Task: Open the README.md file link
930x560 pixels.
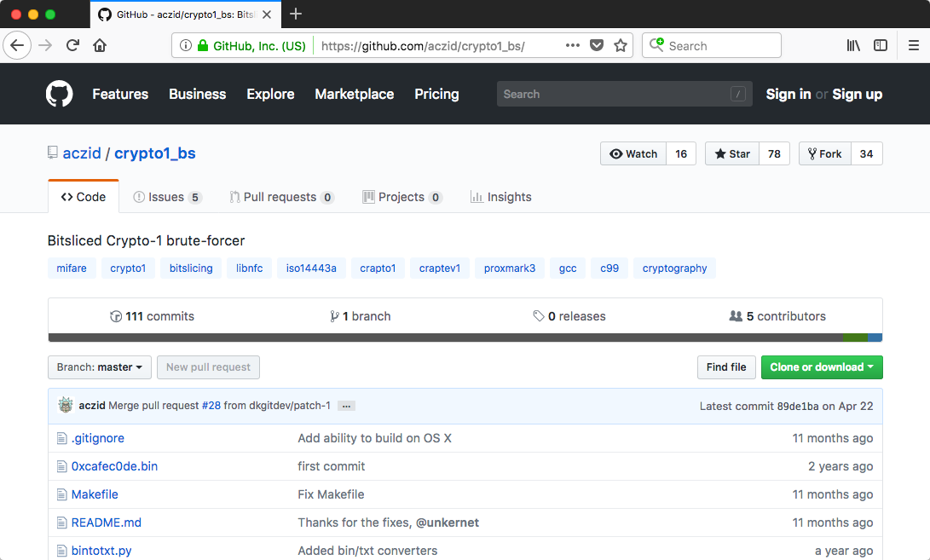Action: point(106,522)
